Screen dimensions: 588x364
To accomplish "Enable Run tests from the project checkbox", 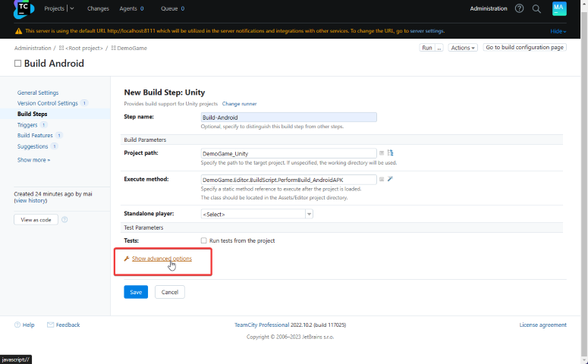I will pos(203,240).
